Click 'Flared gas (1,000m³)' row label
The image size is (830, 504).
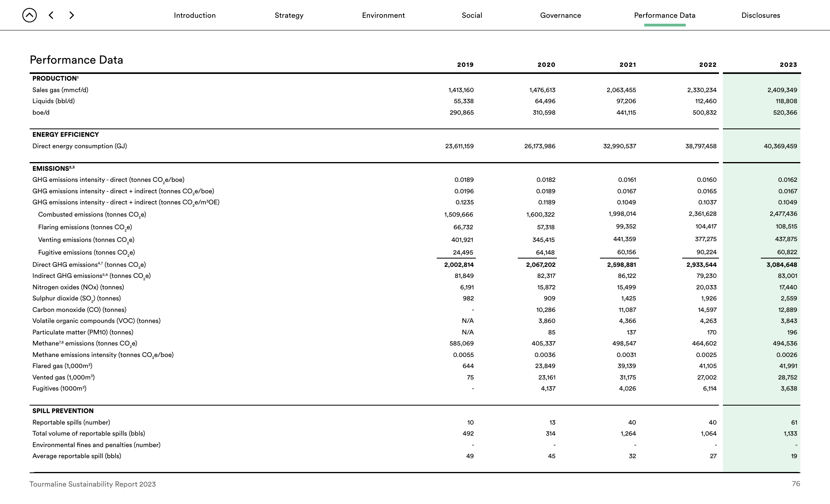pyautogui.click(x=62, y=366)
